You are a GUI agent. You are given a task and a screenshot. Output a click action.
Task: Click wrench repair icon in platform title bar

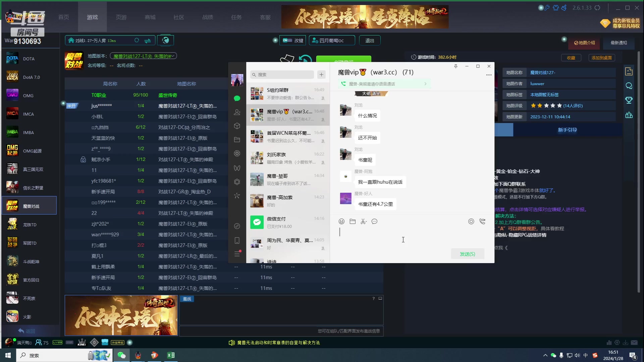[547, 8]
